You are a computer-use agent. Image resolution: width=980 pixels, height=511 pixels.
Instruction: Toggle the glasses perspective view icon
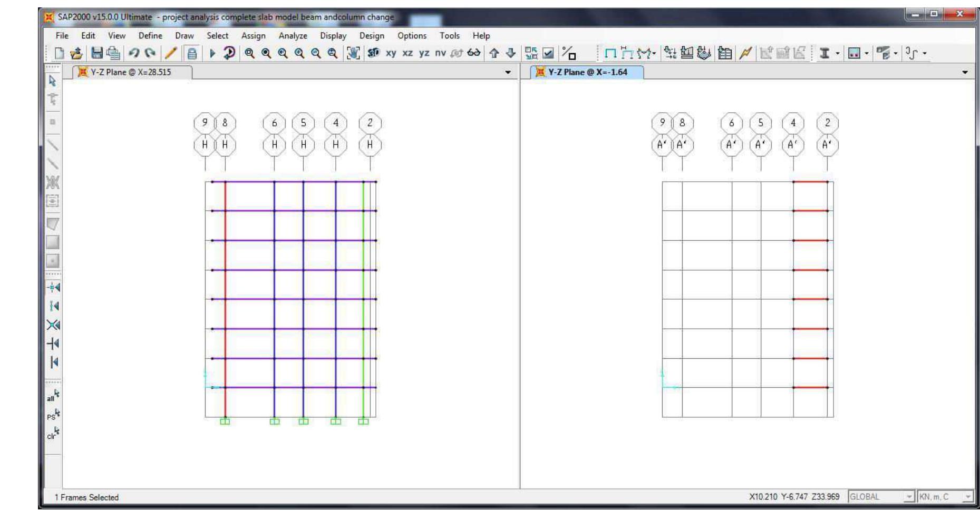point(474,53)
